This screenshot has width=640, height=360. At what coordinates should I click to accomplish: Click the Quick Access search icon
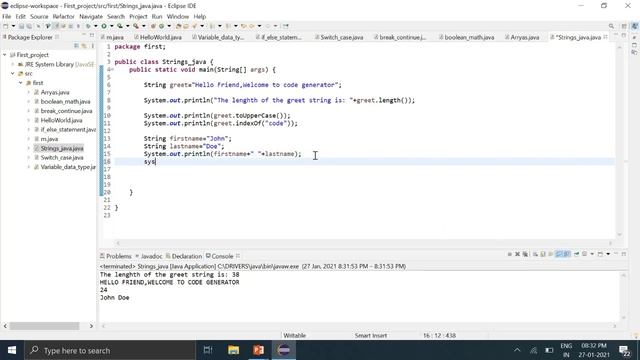point(611,26)
